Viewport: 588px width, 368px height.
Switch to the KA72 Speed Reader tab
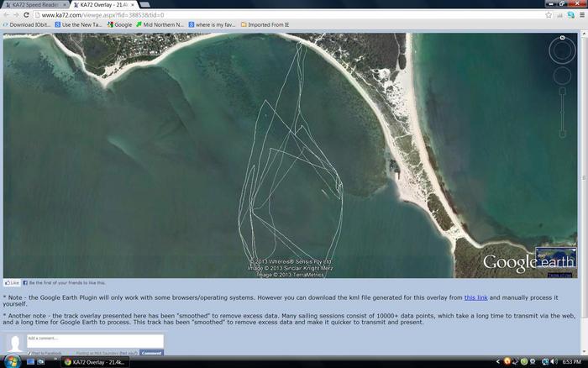(34, 4)
